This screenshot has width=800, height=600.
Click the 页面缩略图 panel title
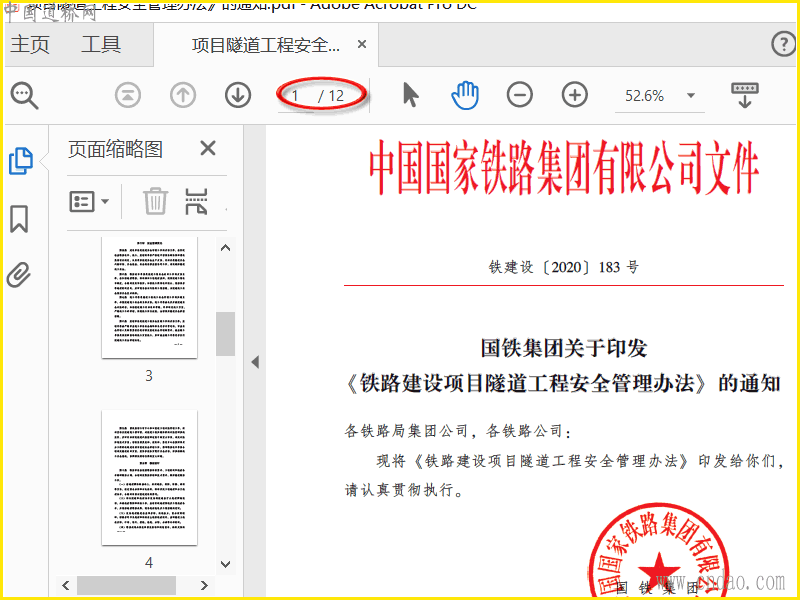pyautogui.click(x=116, y=149)
